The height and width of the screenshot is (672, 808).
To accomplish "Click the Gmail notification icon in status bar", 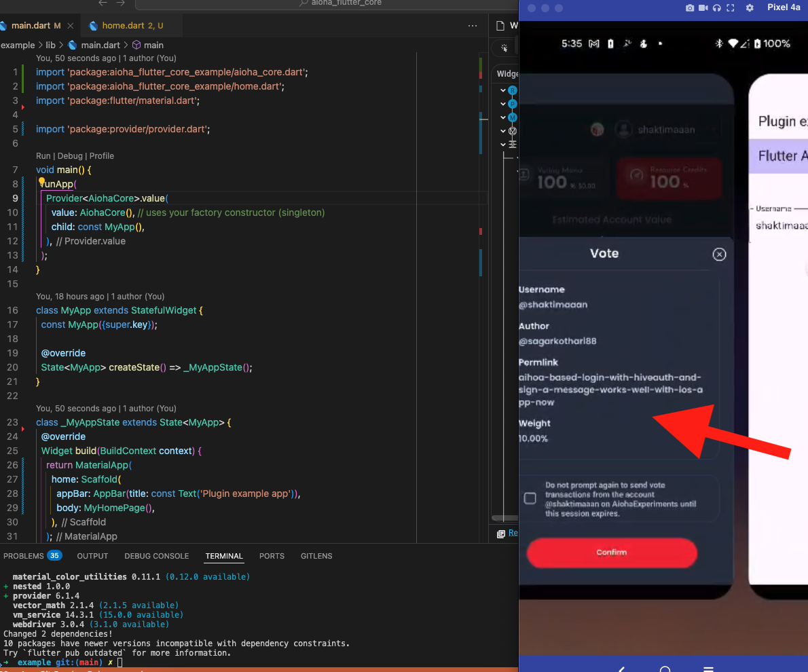I will pyautogui.click(x=594, y=44).
